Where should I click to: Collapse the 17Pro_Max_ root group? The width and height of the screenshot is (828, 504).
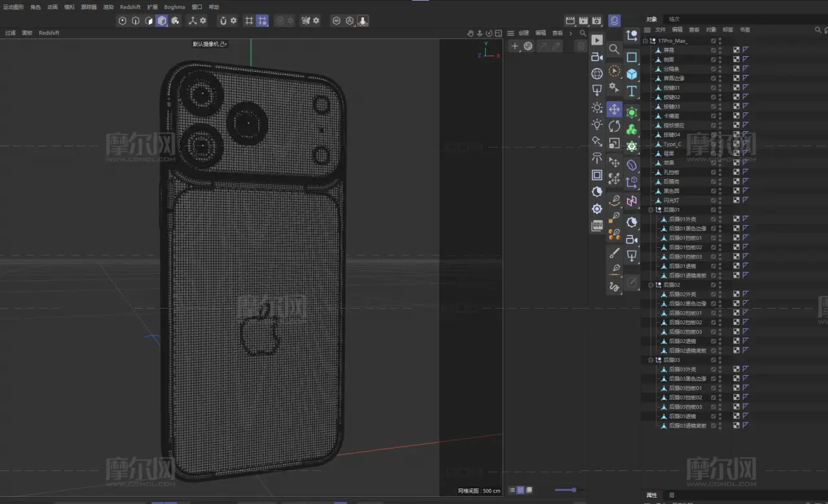point(645,41)
